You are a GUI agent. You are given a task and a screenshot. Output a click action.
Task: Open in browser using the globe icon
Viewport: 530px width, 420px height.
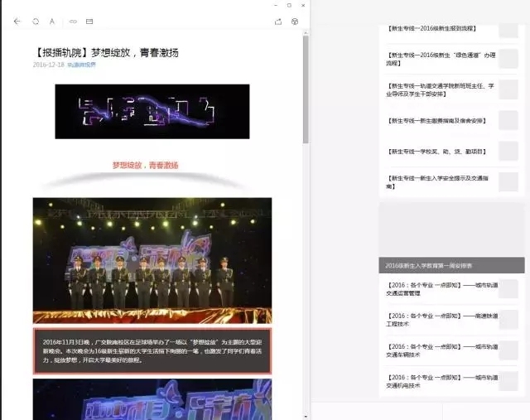[295, 22]
